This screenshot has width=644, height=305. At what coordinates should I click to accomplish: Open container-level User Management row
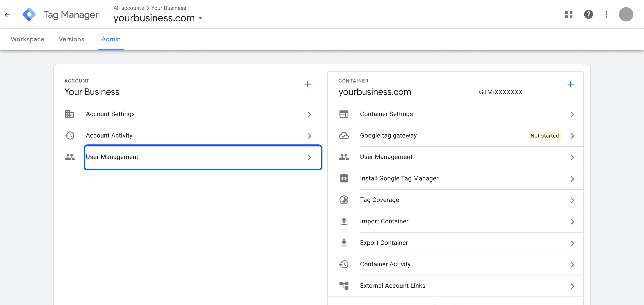pyautogui.click(x=471, y=157)
